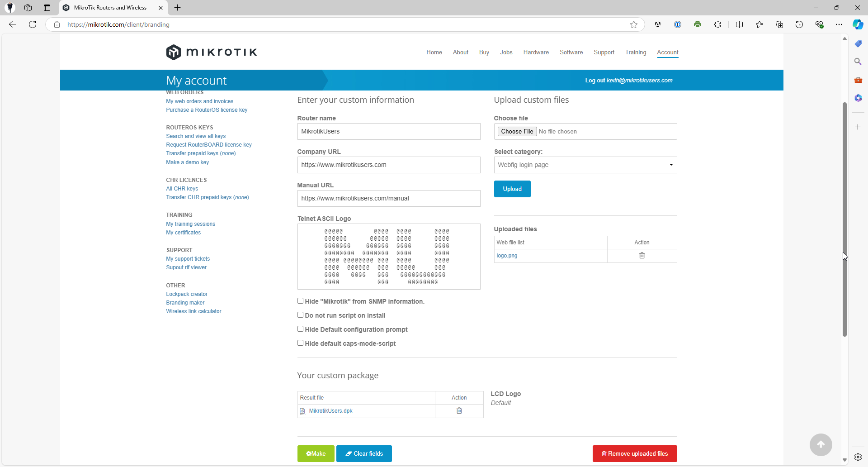
Task: Click the scroll-to-top arrow button
Action: pos(821,445)
